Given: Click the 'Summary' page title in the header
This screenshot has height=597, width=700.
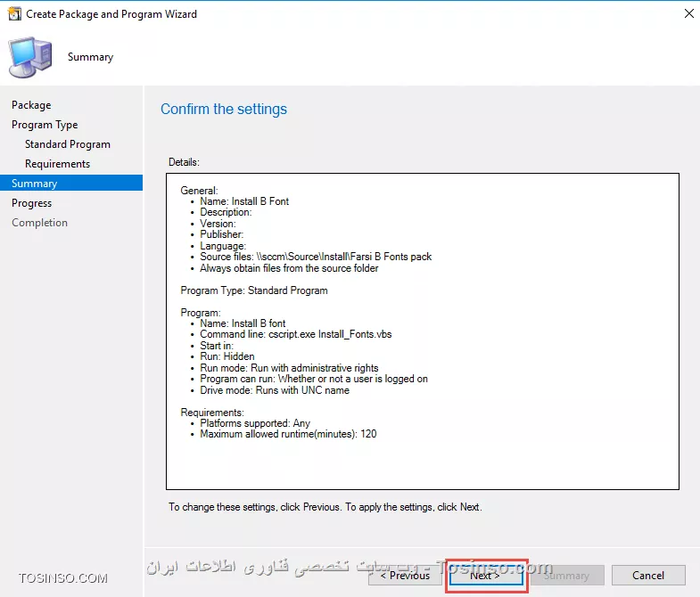Looking at the screenshot, I should [x=90, y=57].
